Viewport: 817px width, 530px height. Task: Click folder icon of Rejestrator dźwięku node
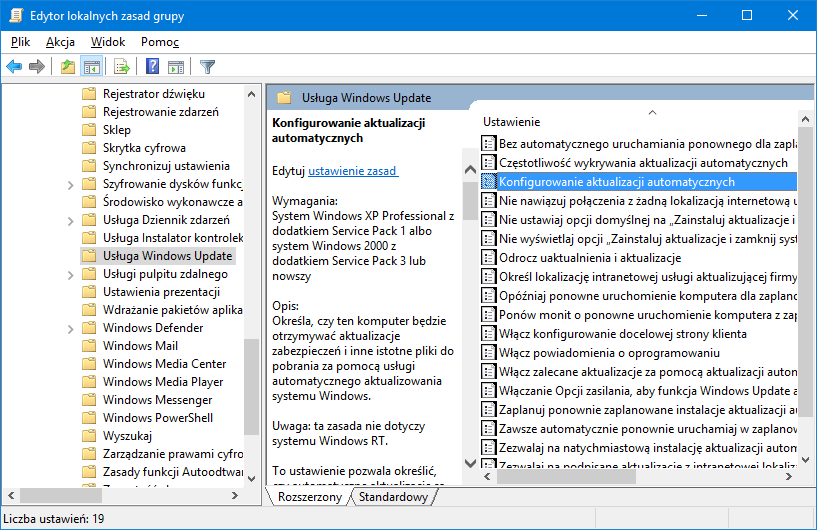point(89,93)
